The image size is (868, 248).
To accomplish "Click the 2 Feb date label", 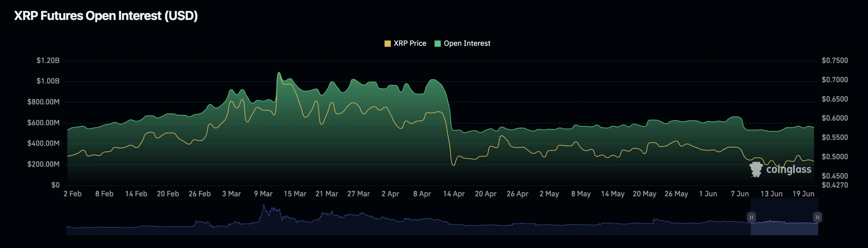I will [x=73, y=194].
